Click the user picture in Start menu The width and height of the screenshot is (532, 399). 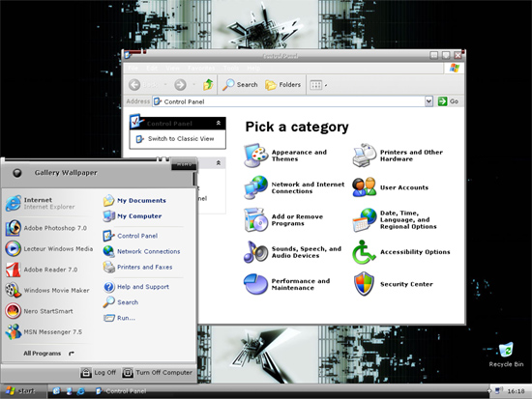coord(17,173)
